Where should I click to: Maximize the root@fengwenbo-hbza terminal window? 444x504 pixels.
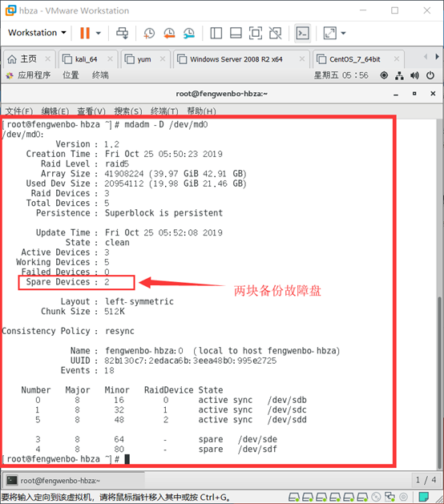coord(414,94)
